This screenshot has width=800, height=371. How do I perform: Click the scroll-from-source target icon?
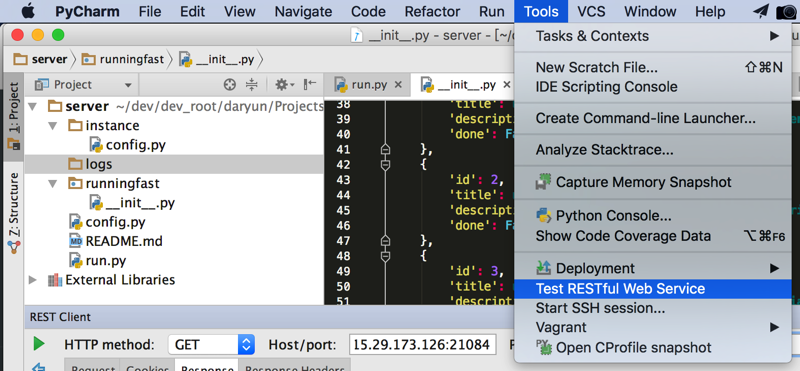pos(230,85)
